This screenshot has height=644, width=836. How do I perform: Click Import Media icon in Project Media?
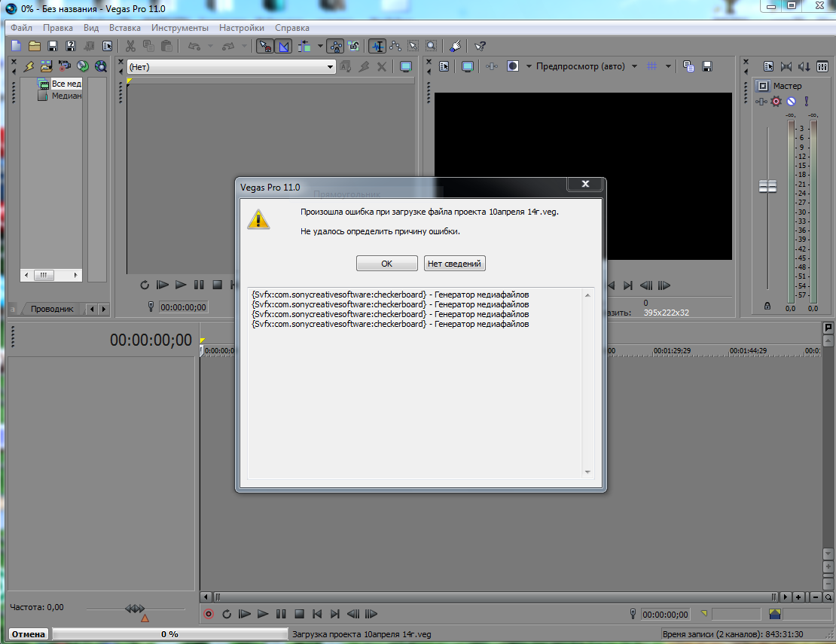(x=47, y=66)
